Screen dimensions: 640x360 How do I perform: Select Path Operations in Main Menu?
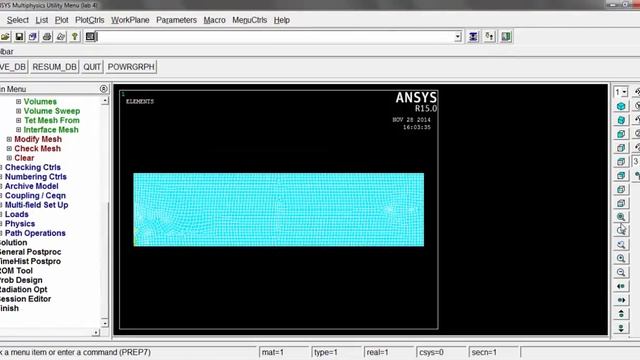[35, 233]
